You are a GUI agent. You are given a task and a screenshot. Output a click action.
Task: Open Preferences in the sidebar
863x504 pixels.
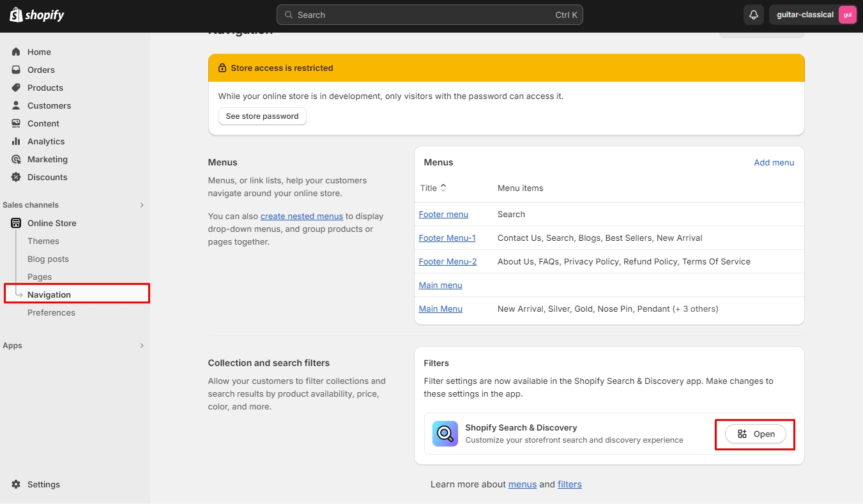pyautogui.click(x=51, y=312)
